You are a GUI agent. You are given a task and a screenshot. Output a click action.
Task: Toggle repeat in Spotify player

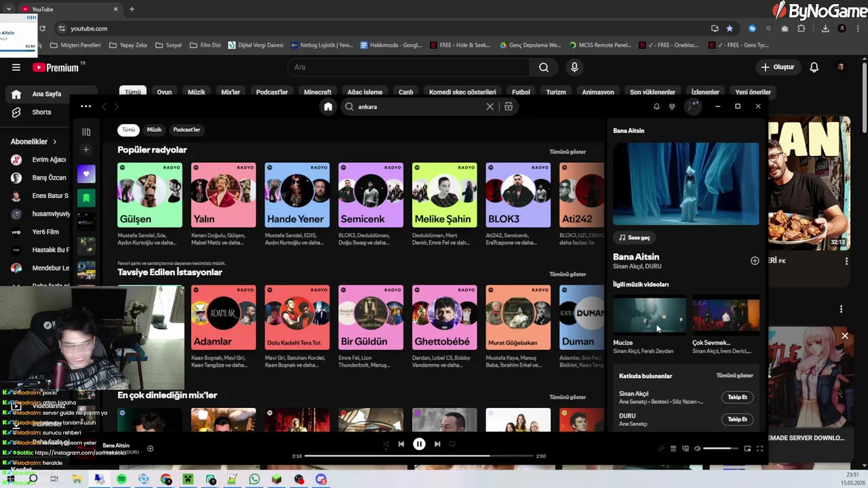(453, 444)
